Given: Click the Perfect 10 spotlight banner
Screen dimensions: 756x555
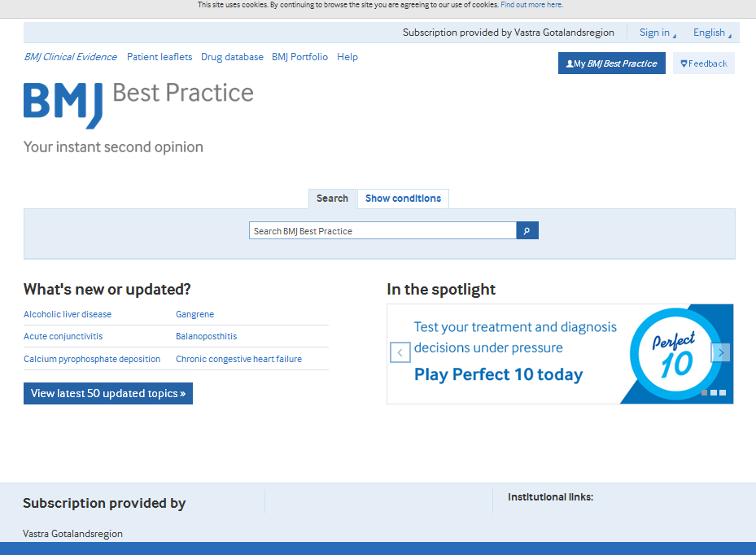Looking at the screenshot, I should (560, 354).
